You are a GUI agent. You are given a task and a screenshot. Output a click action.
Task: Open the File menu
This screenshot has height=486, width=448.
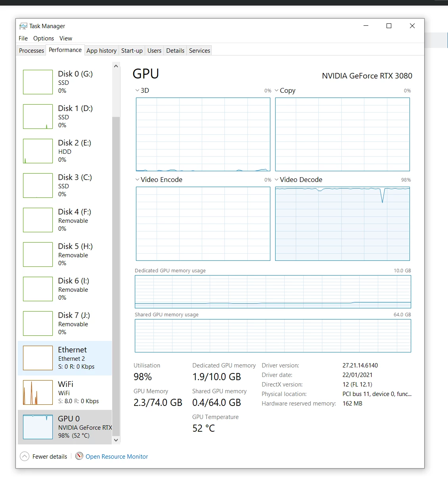point(23,38)
